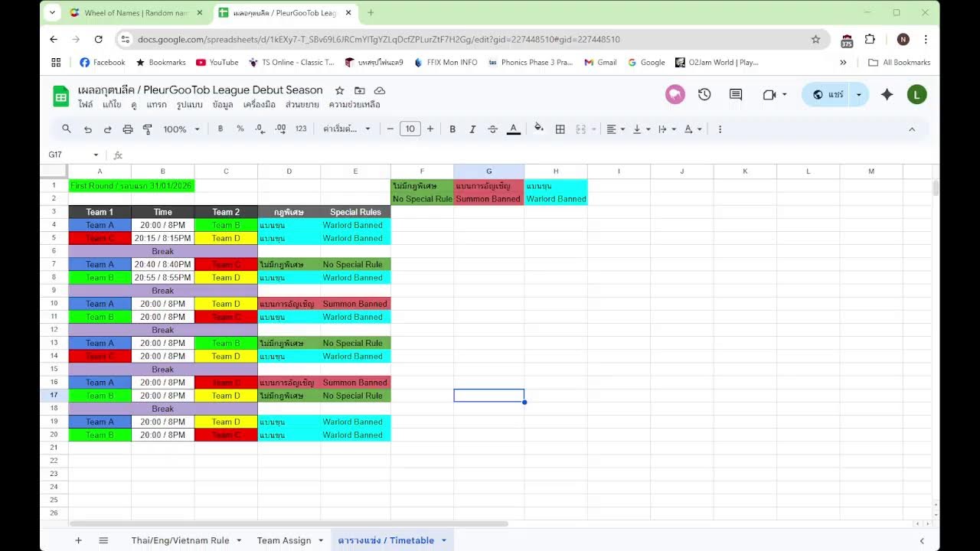Toggle bold formatting
Image resolution: width=980 pixels, height=551 pixels.
pos(452,129)
